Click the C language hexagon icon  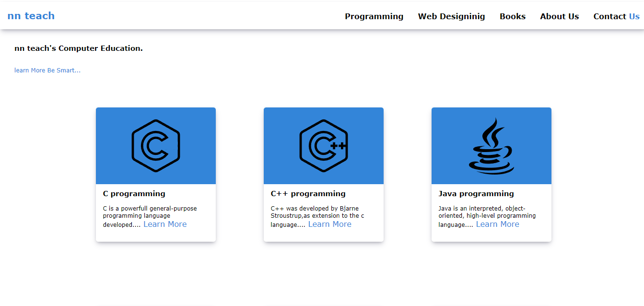pos(155,146)
